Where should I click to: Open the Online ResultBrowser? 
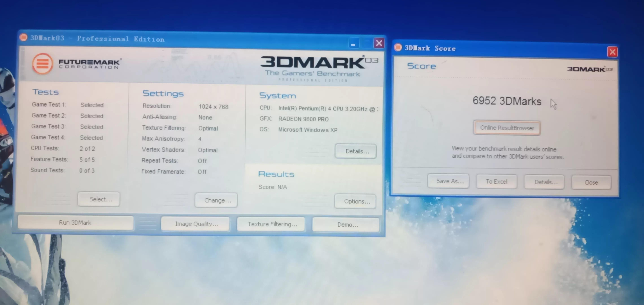[507, 128]
